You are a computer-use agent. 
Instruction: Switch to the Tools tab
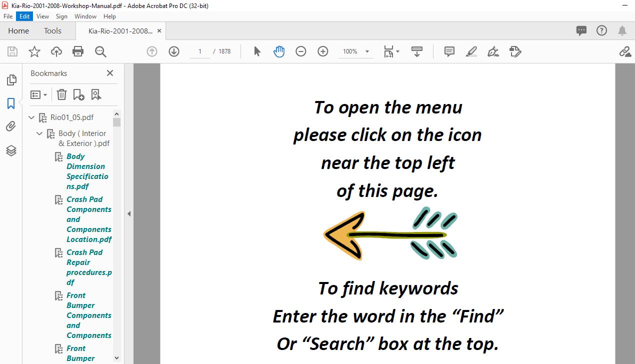(x=52, y=30)
